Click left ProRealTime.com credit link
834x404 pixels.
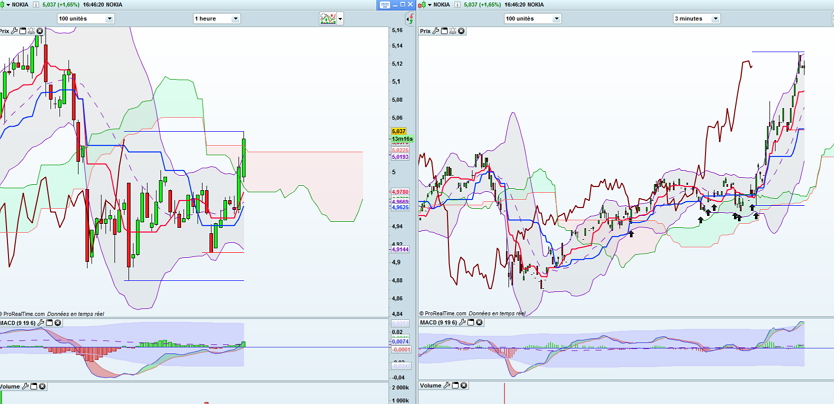click(x=22, y=314)
